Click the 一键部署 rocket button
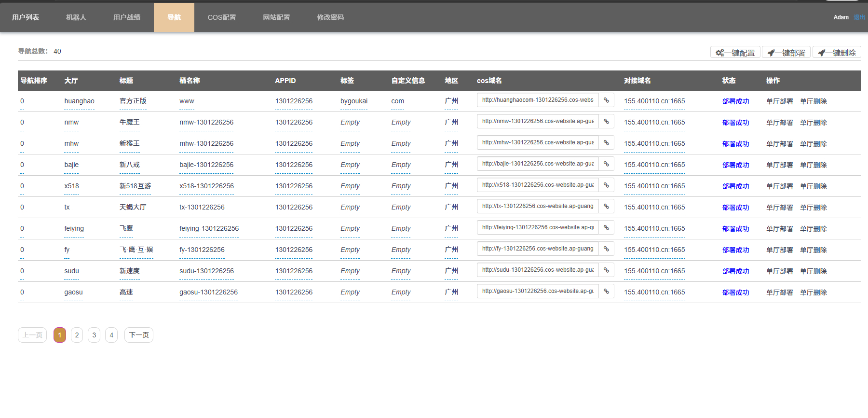The height and width of the screenshot is (418, 868). point(786,53)
